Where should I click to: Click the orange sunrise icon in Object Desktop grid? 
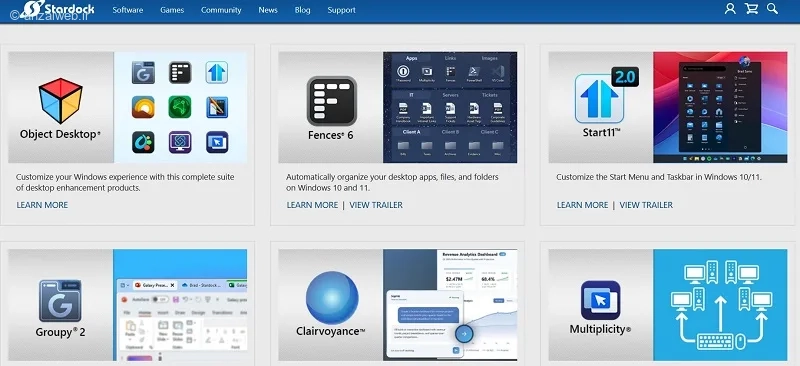tap(143, 107)
